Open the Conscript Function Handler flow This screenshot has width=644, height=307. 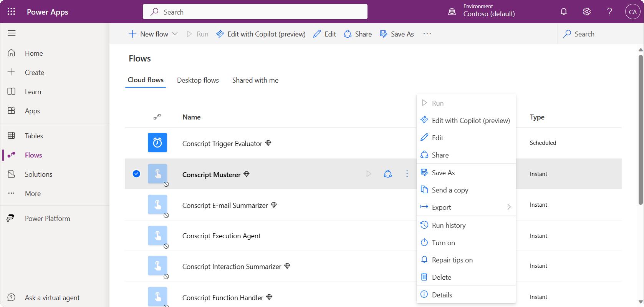click(x=223, y=297)
